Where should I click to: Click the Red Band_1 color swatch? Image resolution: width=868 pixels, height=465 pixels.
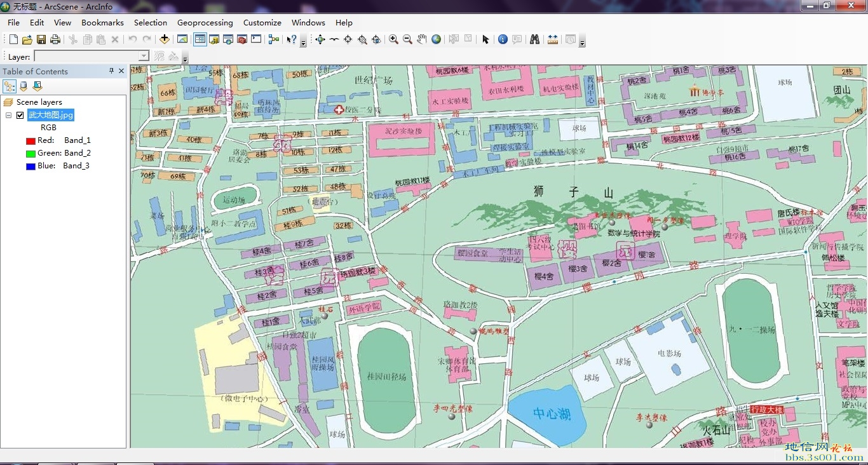click(31, 140)
